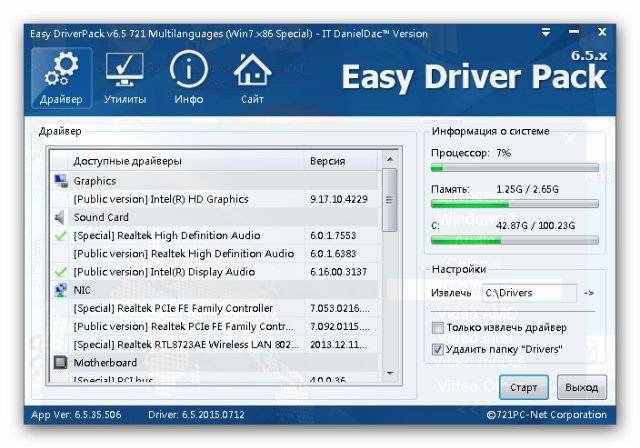Click the Память usage progress bar
Viewport: 640px width, 448px height.
(x=515, y=204)
